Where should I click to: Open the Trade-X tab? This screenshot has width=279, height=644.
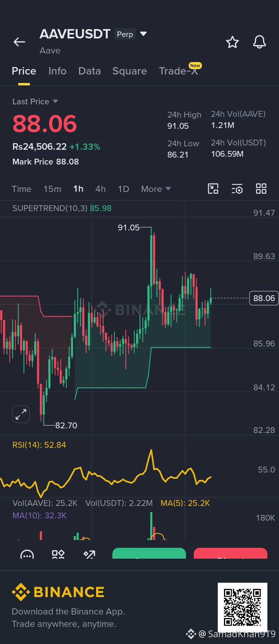[x=179, y=71]
